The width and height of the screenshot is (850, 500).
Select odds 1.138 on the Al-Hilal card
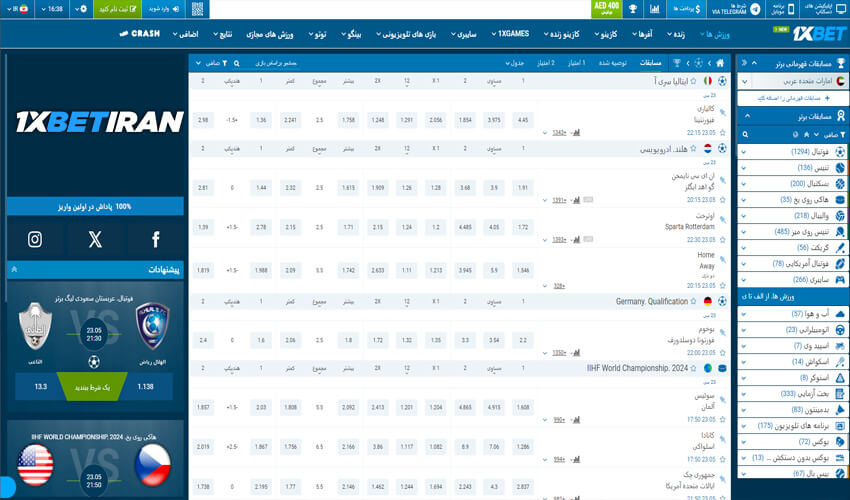point(145,387)
